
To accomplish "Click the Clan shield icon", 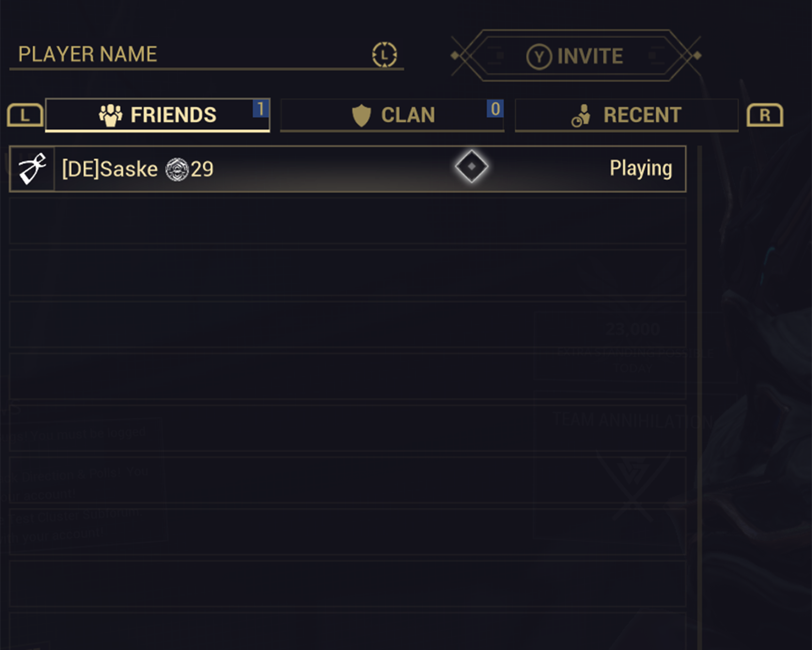I will click(361, 115).
